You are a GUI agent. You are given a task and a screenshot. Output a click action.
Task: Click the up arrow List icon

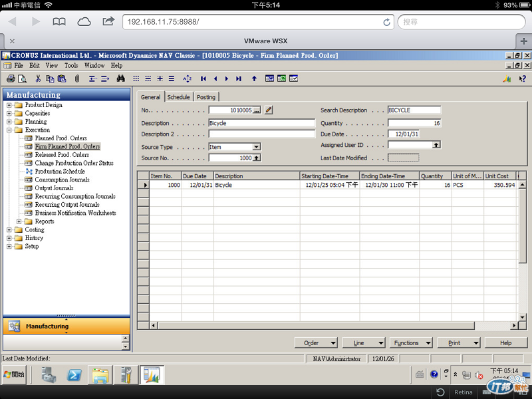point(254,78)
